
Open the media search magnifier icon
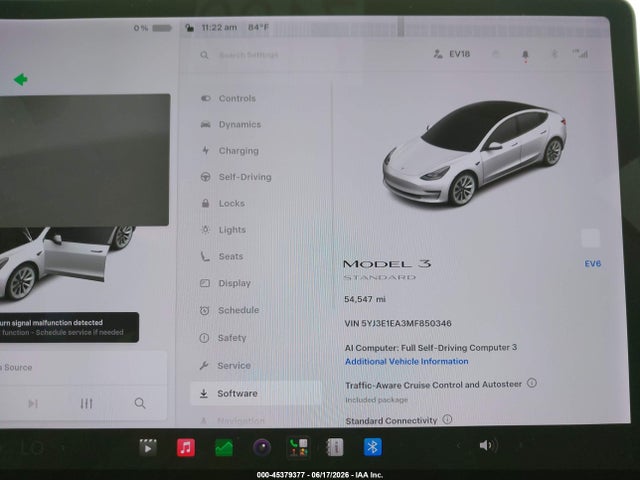coord(140,403)
